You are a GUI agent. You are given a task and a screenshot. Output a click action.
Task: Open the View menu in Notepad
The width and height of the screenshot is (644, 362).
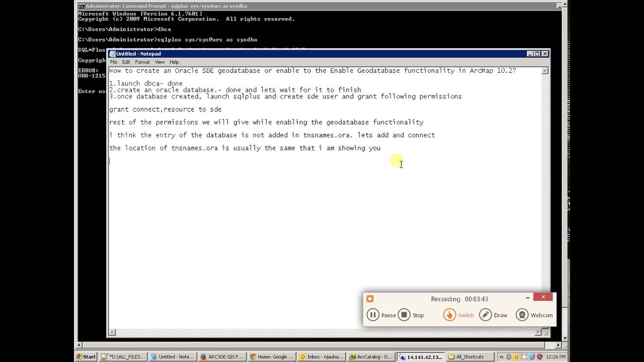pos(159,62)
